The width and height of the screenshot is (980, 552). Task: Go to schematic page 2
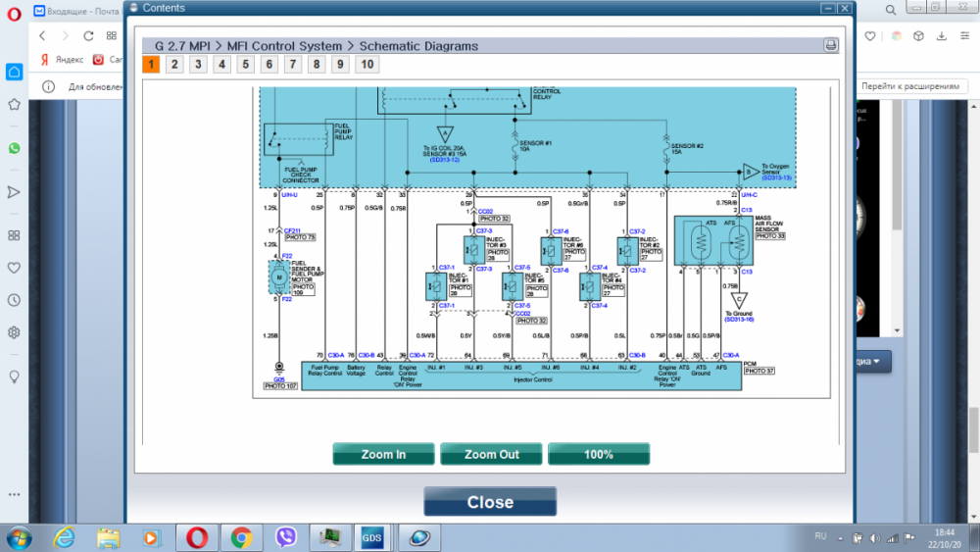click(174, 65)
